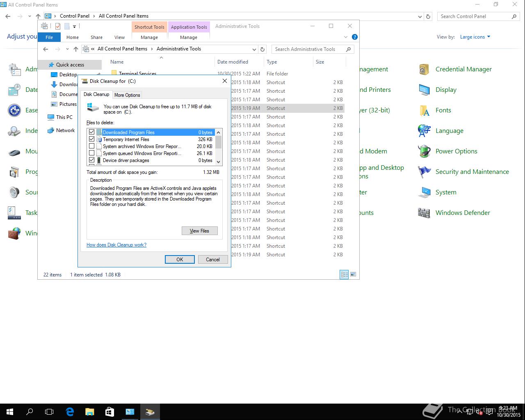
Task: Select Application Tools Manage tab
Action: coord(189,37)
